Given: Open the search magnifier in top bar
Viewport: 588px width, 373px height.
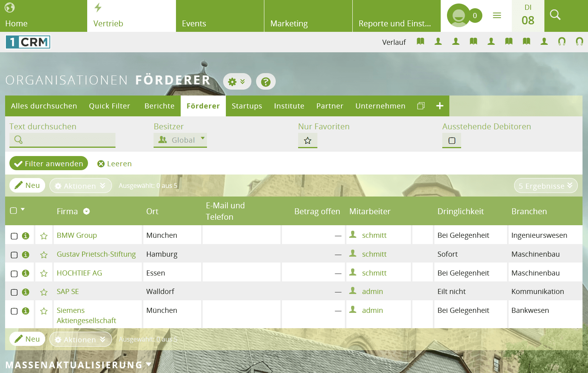Looking at the screenshot, I should click(555, 15).
